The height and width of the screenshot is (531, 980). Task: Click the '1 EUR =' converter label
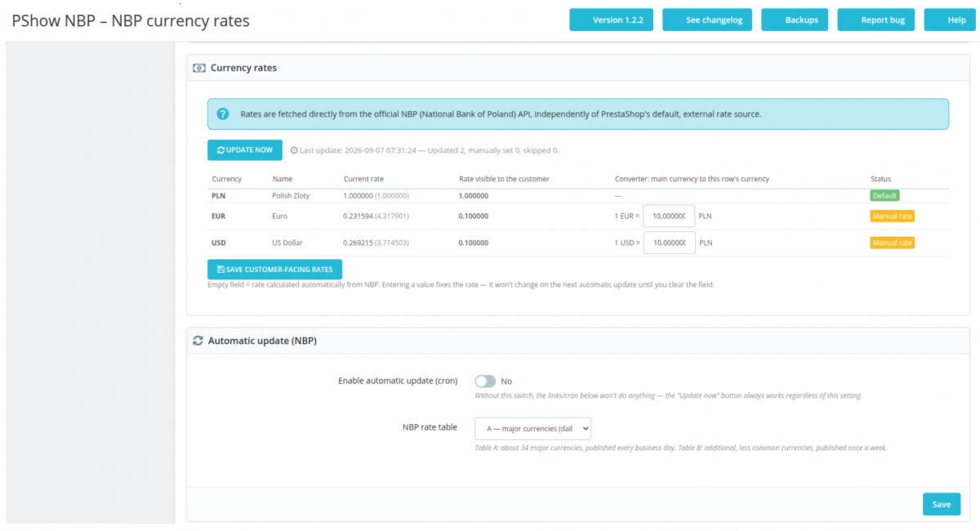[x=627, y=216]
